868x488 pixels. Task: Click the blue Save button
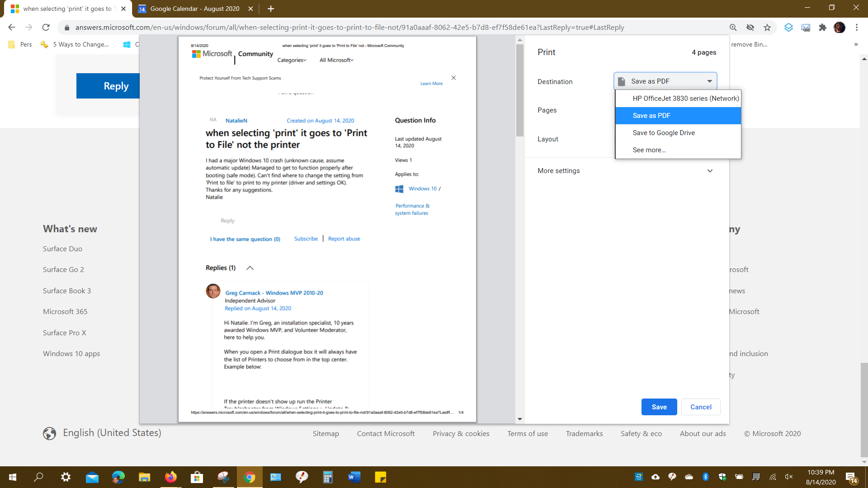[x=659, y=407]
